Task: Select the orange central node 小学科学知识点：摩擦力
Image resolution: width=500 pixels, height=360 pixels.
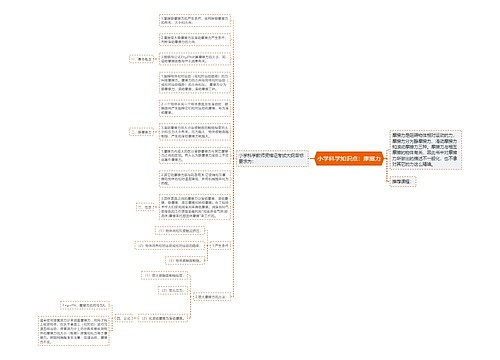Action: pos(349,159)
